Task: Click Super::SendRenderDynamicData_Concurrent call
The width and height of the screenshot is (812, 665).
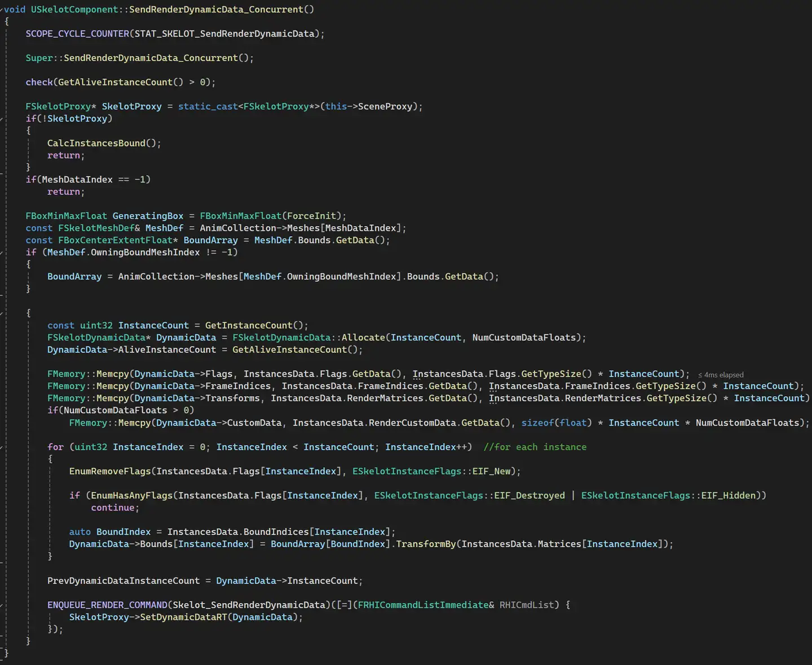Action: coord(139,57)
